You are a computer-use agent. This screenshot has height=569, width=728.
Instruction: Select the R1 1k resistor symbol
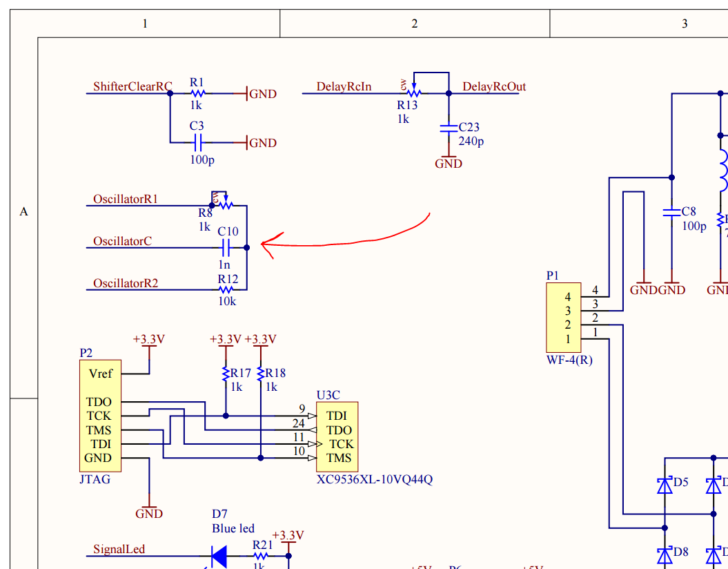click(x=198, y=93)
